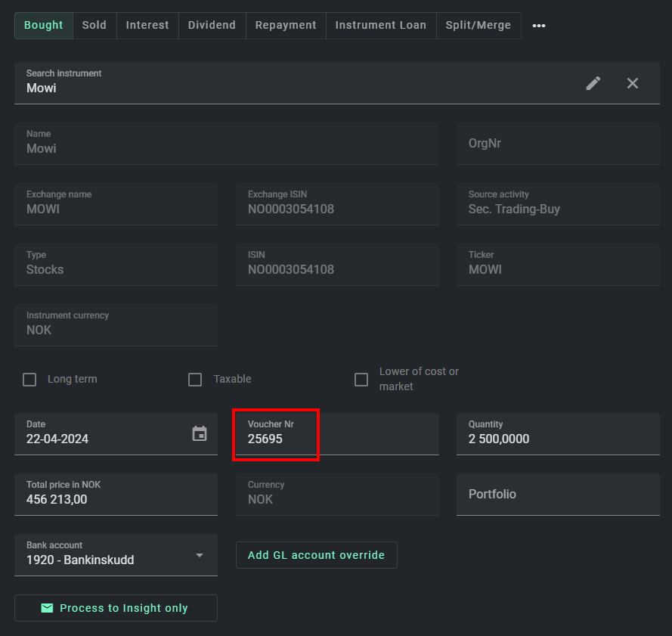Click the Voucher Nr field

(336, 439)
